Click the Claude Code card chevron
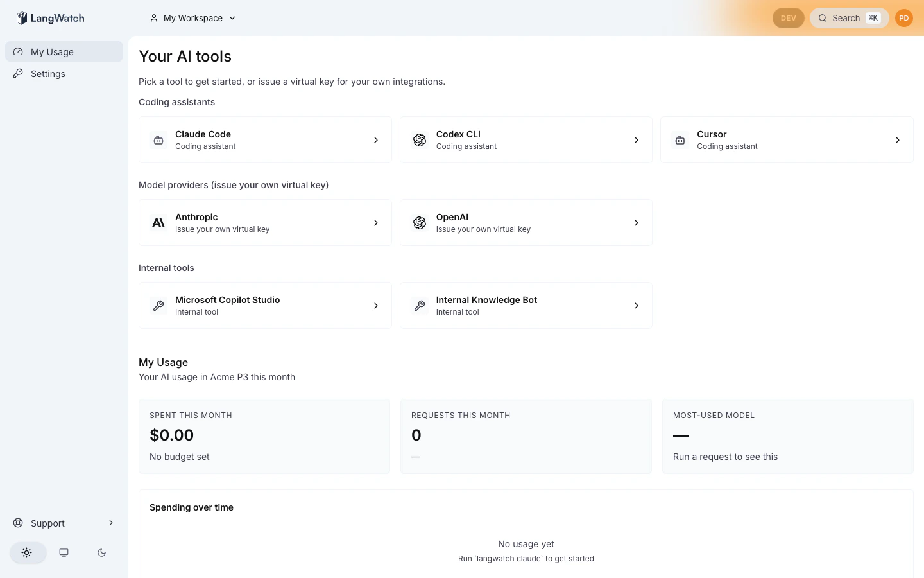Image resolution: width=924 pixels, height=578 pixels. (x=376, y=140)
